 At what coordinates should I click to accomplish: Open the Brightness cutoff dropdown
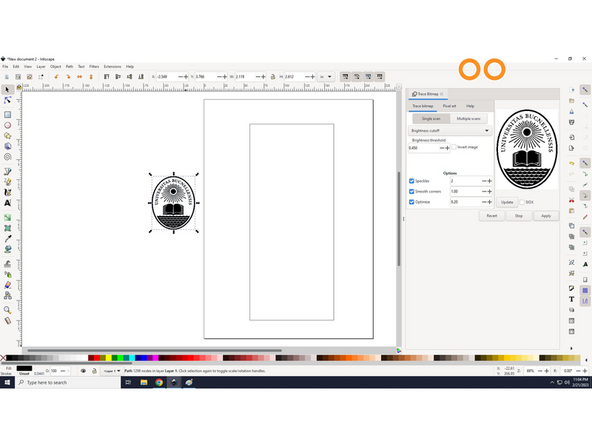click(450, 131)
